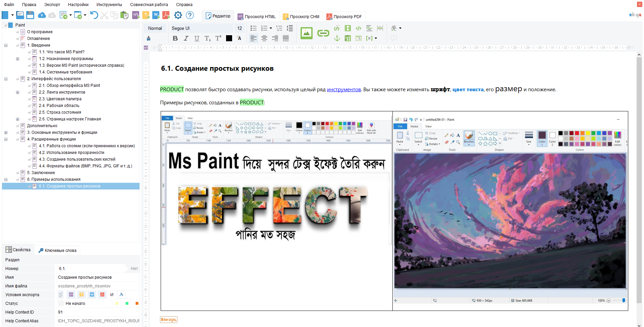
Task: Align text right
Action: point(275,38)
